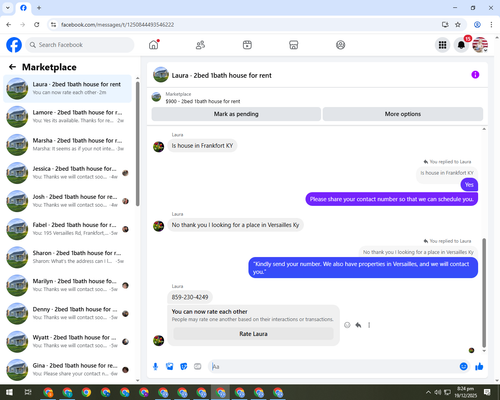Open the GIF picker icon
Viewport: 500px width, 400px height.
pyautogui.click(x=198, y=367)
